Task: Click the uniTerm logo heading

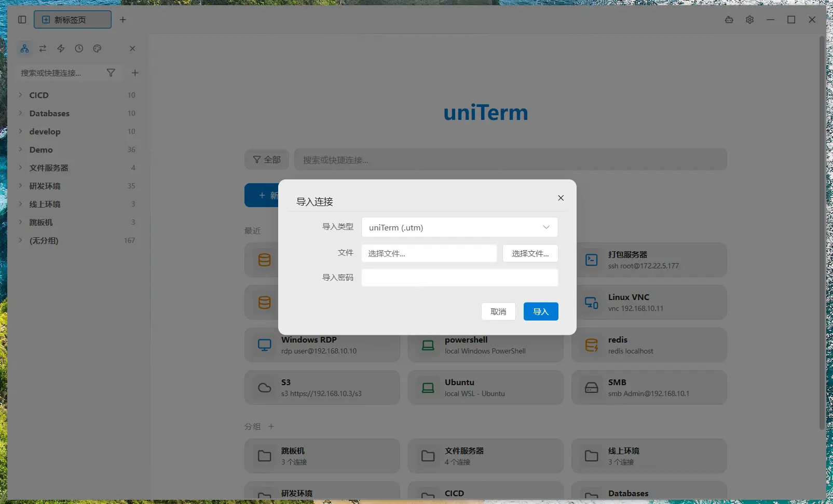Action: pyautogui.click(x=486, y=113)
